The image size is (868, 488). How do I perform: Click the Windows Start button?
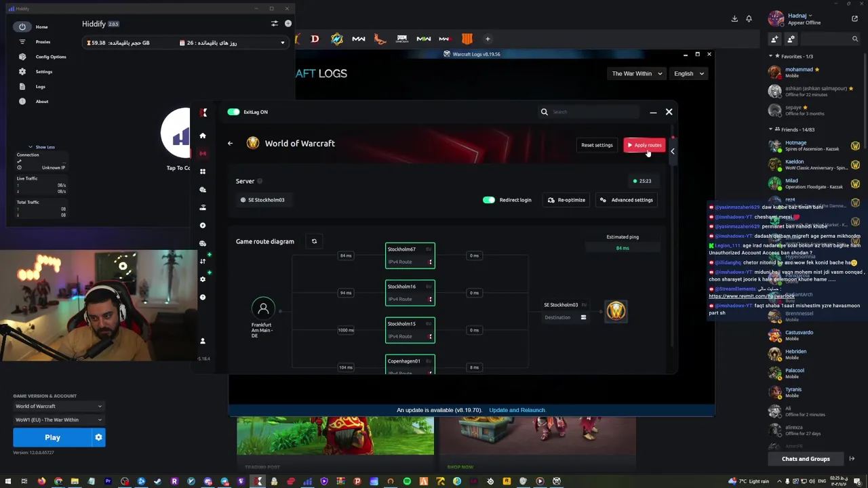tap(7, 481)
